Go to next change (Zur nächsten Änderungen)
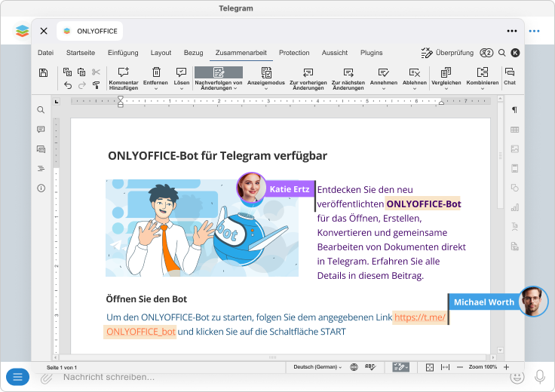Screen dimensions: 555x392 pos(348,78)
